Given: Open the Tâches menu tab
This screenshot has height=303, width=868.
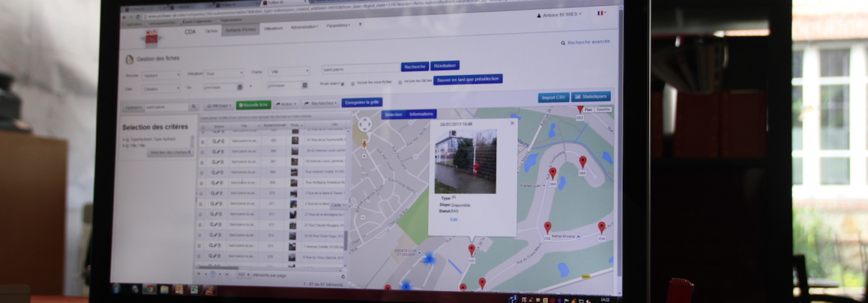Looking at the screenshot, I should pyautogui.click(x=211, y=32).
